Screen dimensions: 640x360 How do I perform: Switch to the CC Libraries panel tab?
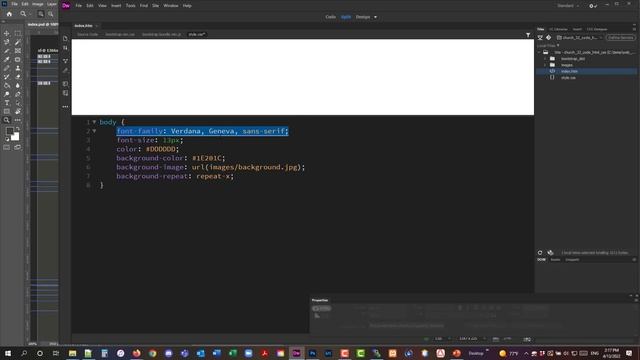coord(558,29)
